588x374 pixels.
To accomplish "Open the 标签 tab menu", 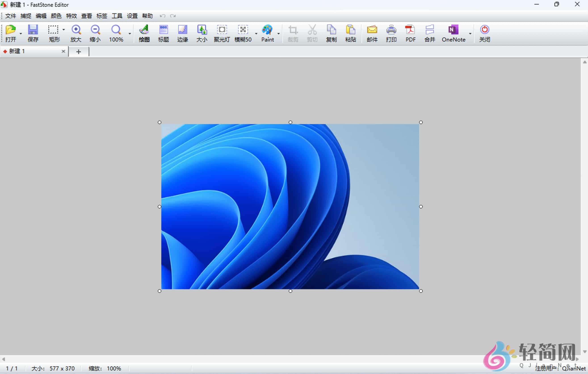I will pyautogui.click(x=102, y=16).
